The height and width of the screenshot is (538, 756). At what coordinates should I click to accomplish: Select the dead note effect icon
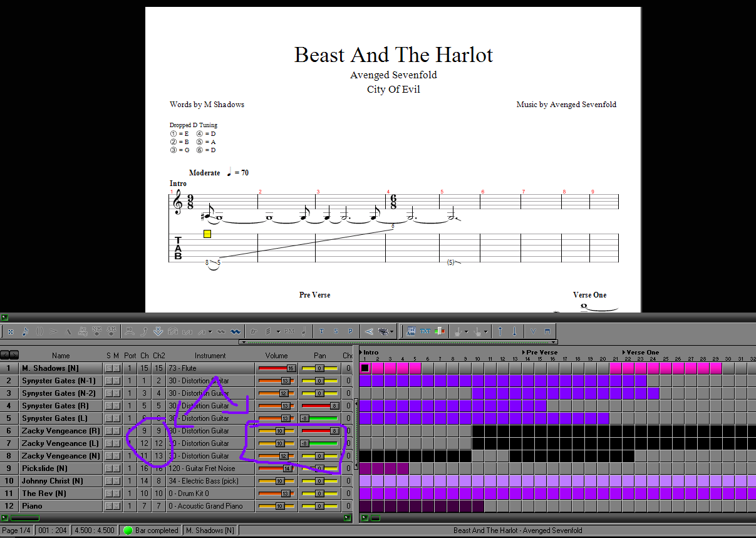[x=11, y=331]
